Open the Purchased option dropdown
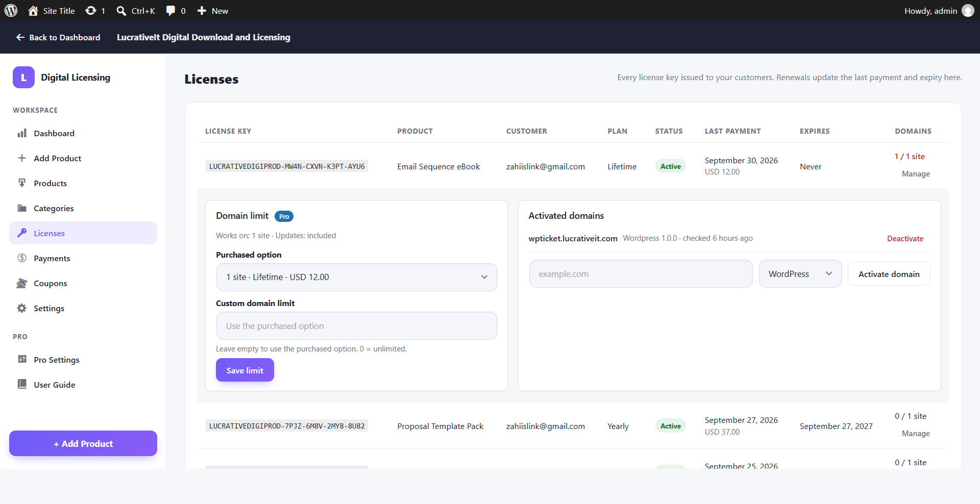 (x=357, y=277)
